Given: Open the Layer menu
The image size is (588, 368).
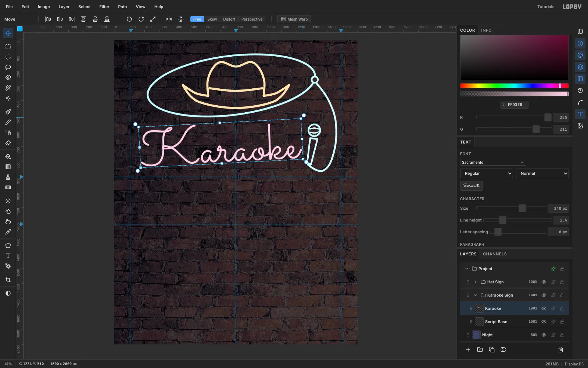Looking at the screenshot, I should (64, 7).
